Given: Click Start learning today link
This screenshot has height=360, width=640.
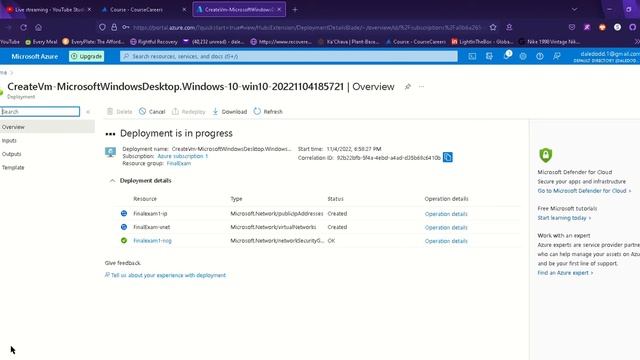Looking at the screenshot, I should pos(564,218).
